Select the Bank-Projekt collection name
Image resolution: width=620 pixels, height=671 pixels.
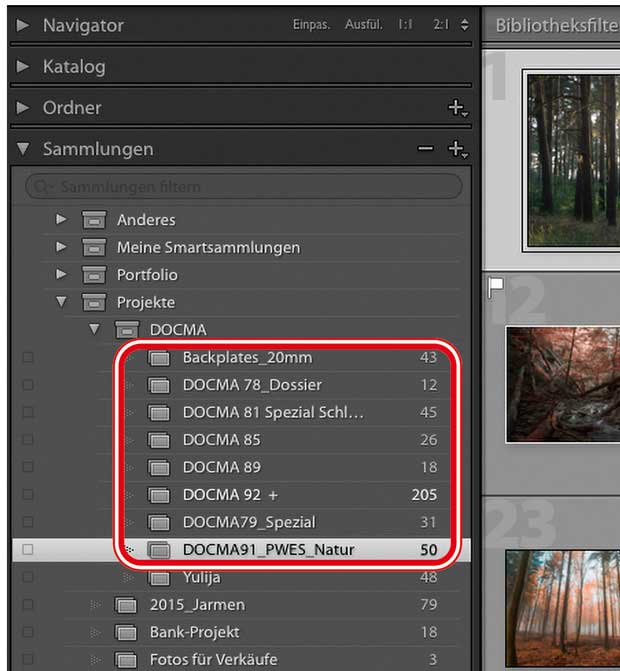(x=194, y=632)
